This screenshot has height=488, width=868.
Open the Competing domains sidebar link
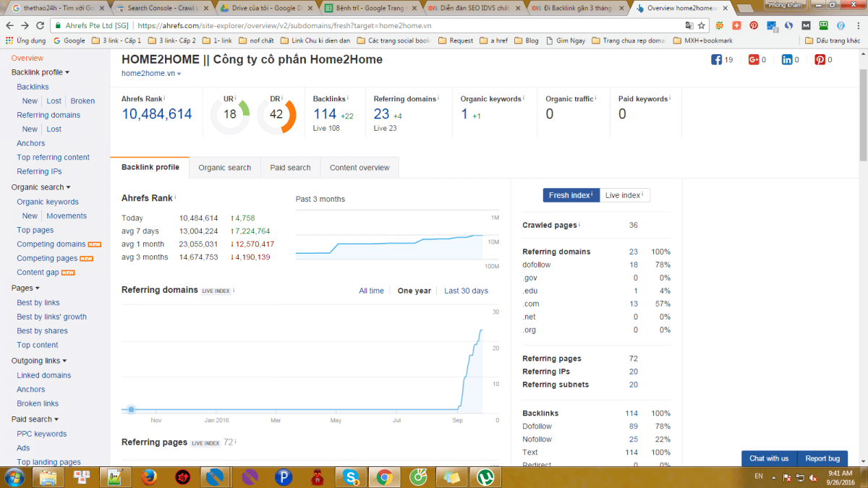[51, 244]
